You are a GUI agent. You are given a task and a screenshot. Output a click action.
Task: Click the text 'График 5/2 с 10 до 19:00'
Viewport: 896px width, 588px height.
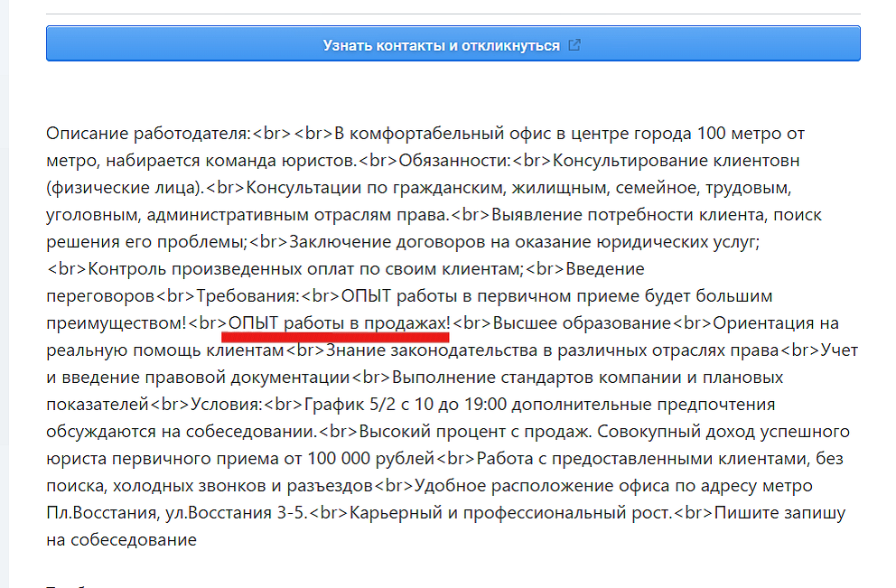[406, 404]
